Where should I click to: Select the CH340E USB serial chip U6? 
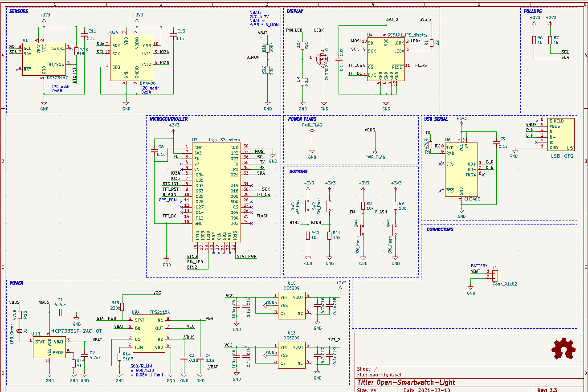[x=461, y=169]
